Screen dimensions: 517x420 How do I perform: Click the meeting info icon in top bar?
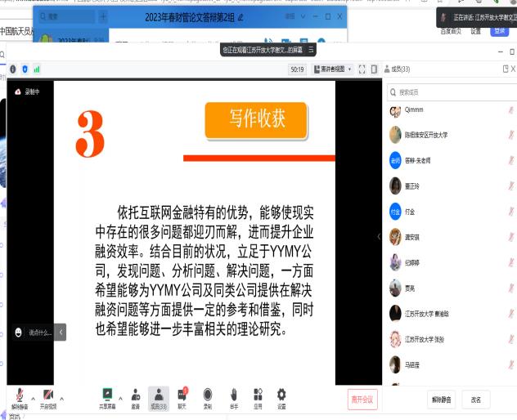[12, 69]
